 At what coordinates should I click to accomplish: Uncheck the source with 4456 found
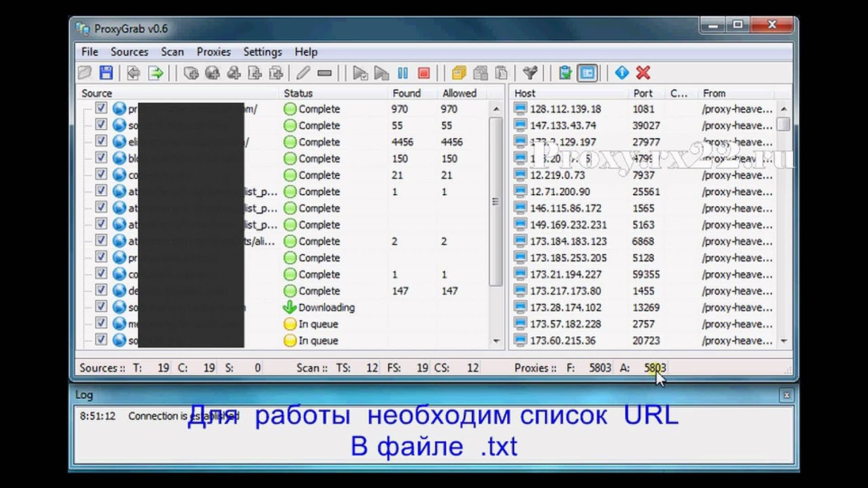click(x=101, y=142)
